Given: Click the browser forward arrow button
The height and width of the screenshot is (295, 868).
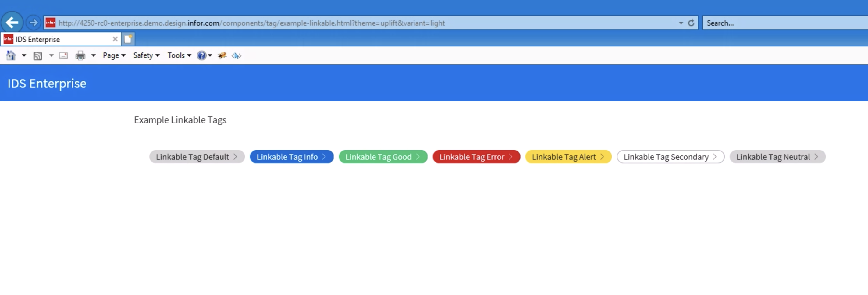Looking at the screenshot, I should [x=33, y=23].
